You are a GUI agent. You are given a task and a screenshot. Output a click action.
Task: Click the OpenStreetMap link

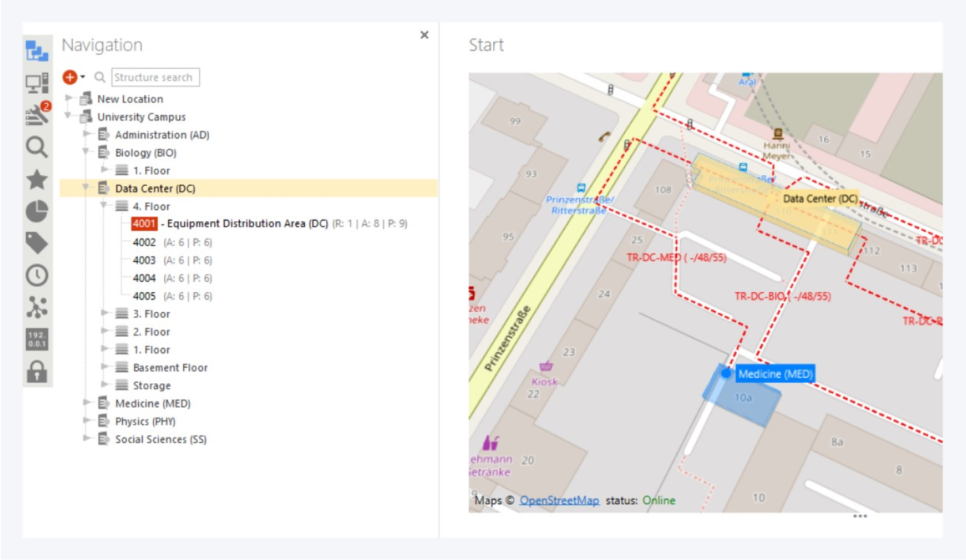click(x=559, y=500)
